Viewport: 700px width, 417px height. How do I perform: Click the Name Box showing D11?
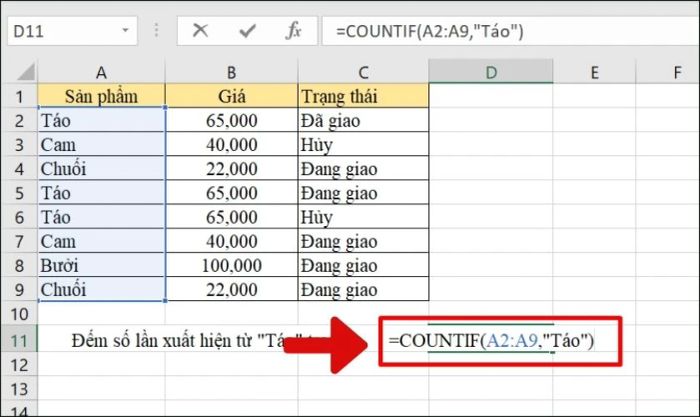[x=72, y=31]
